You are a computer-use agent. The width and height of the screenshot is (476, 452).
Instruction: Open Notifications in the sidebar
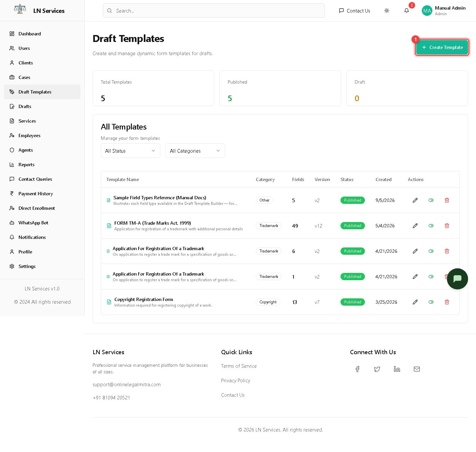(x=42, y=237)
